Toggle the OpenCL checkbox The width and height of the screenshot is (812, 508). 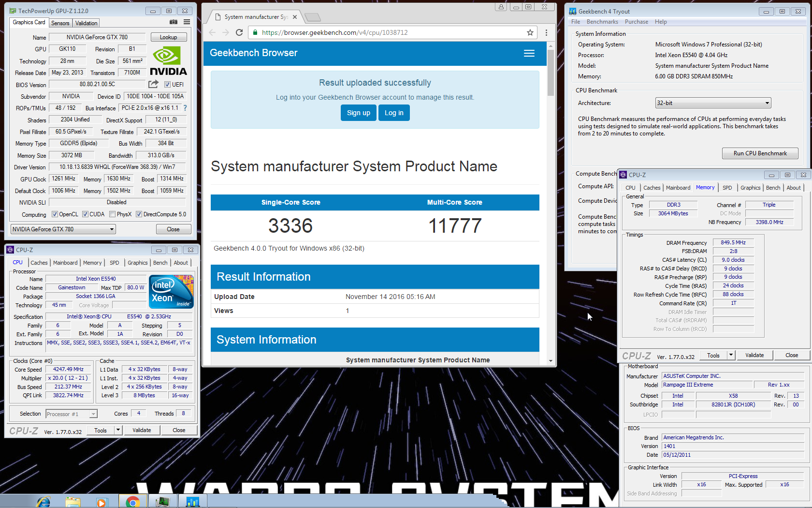coord(55,214)
